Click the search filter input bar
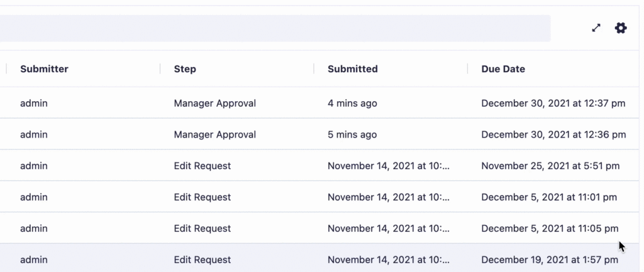Image resolution: width=644 pixels, height=272 pixels. (274, 28)
